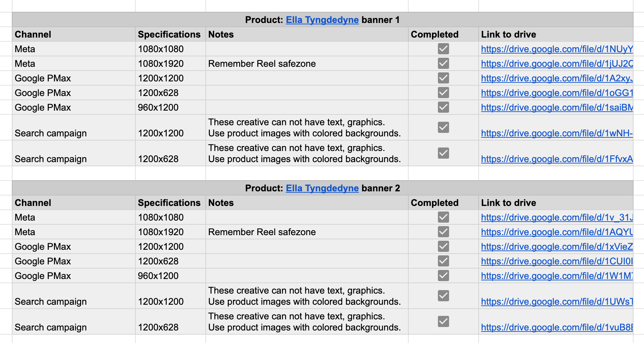644x343 pixels.
Task: Open drive link for banner 1 Meta 1080x1920
Action: point(557,64)
